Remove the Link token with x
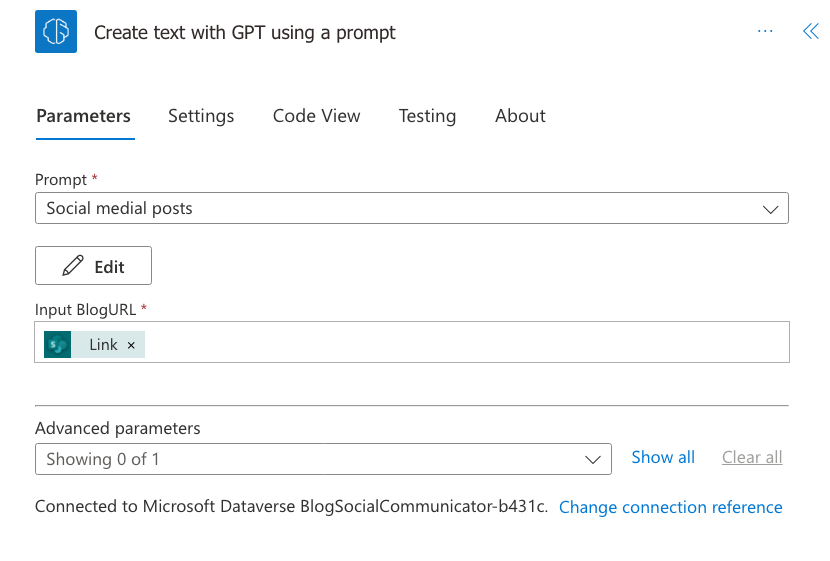The height and width of the screenshot is (561, 830). pos(131,345)
